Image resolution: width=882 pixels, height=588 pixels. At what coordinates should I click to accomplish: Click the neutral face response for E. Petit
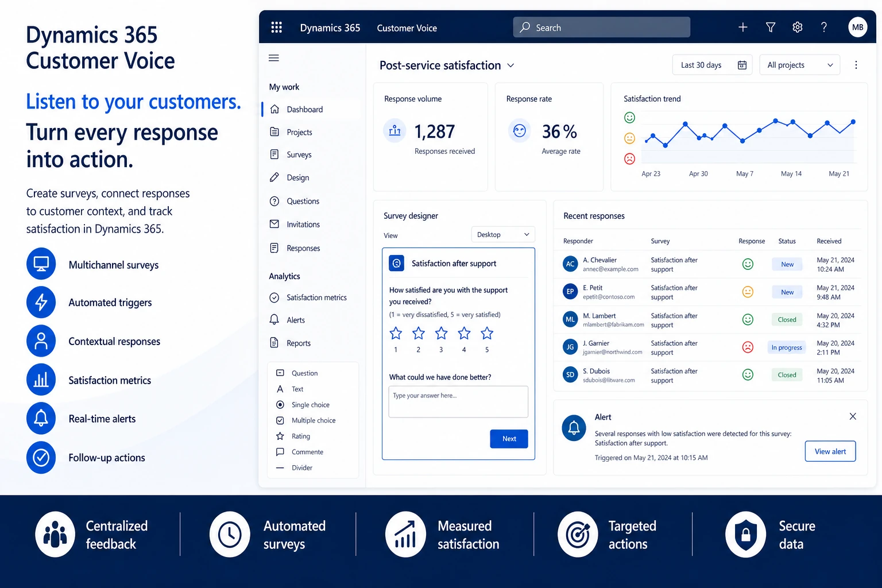pos(748,292)
